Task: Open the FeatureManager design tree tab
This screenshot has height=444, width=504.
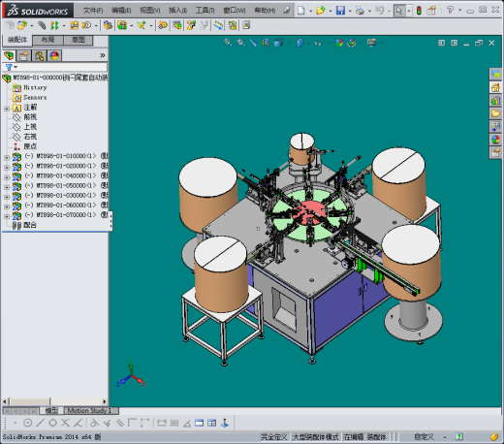Action: (x=9, y=56)
